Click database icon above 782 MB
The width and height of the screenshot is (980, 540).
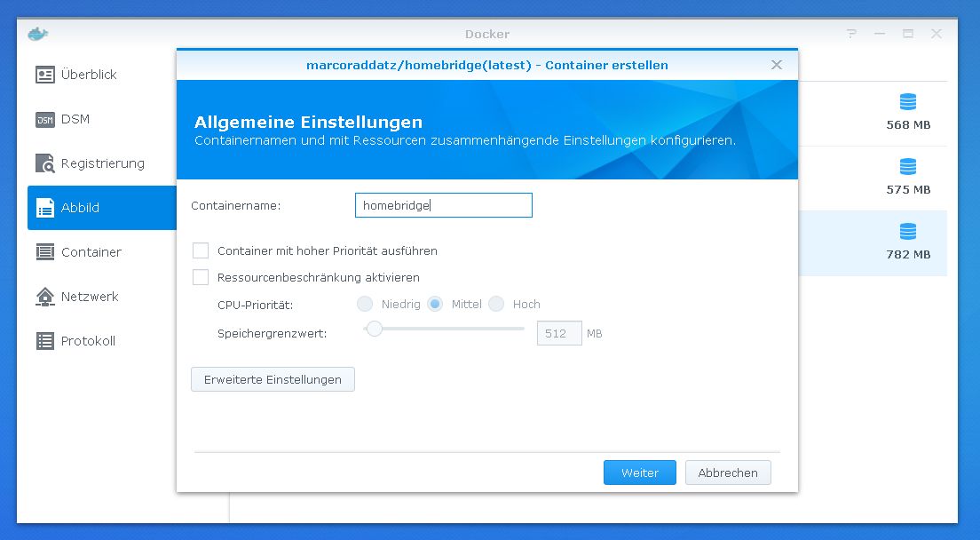pos(907,231)
